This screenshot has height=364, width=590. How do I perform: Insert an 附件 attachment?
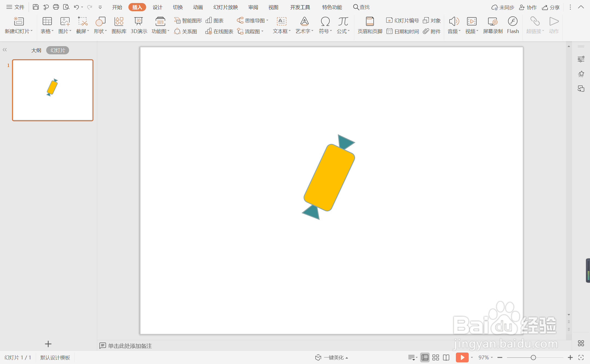point(432,31)
